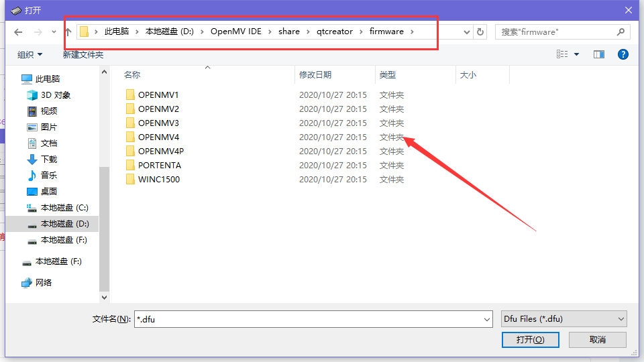Select the OPENMV4P folder

point(160,151)
